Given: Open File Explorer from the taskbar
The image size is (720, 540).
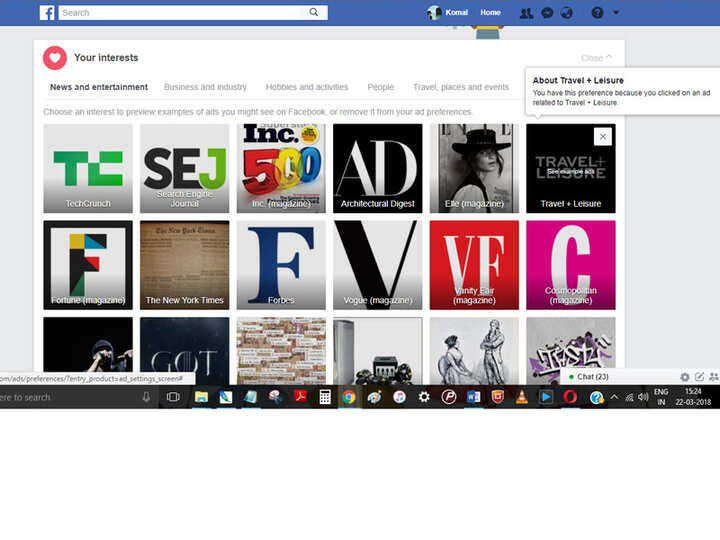Looking at the screenshot, I should 201,397.
